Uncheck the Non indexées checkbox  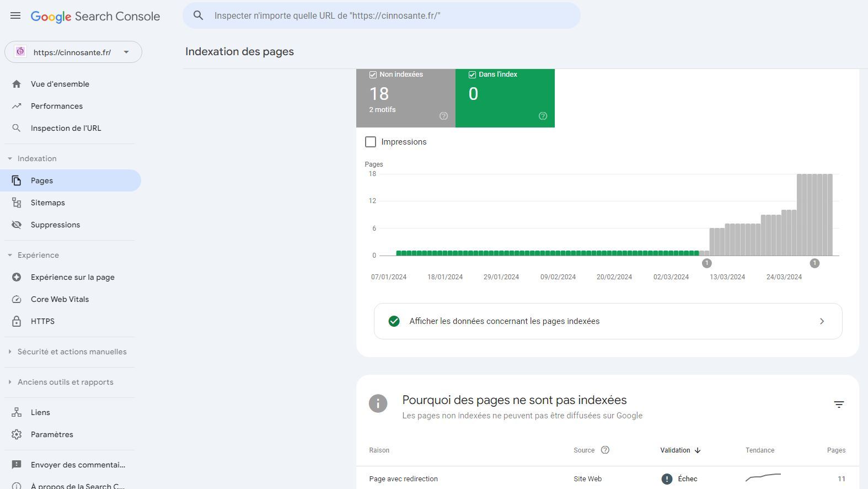tap(373, 75)
